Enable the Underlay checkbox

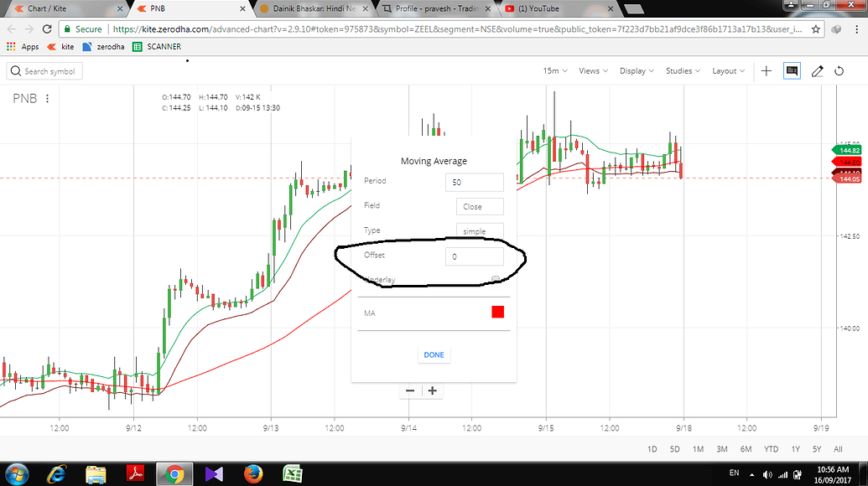coord(497,279)
